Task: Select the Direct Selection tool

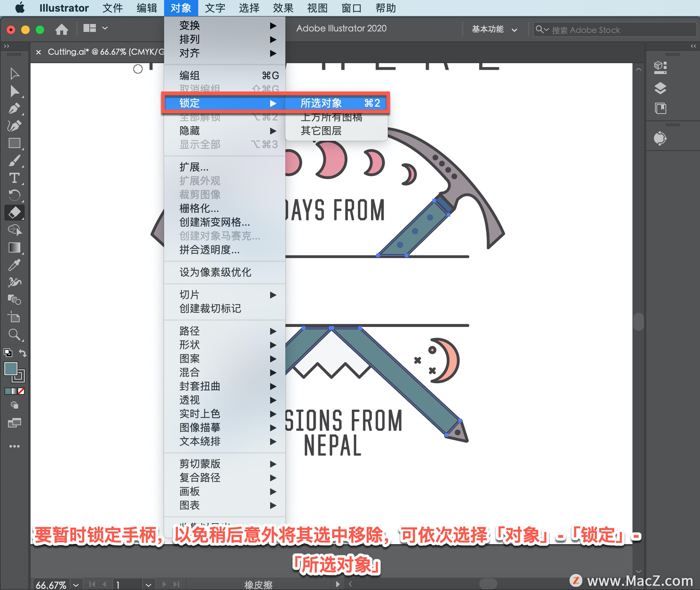Action: (x=14, y=91)
